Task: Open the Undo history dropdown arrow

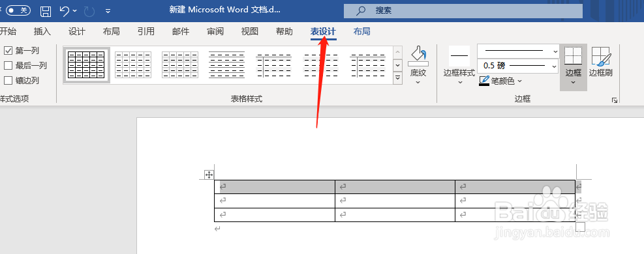Action: pyautogui.click(x=75, y=11)
